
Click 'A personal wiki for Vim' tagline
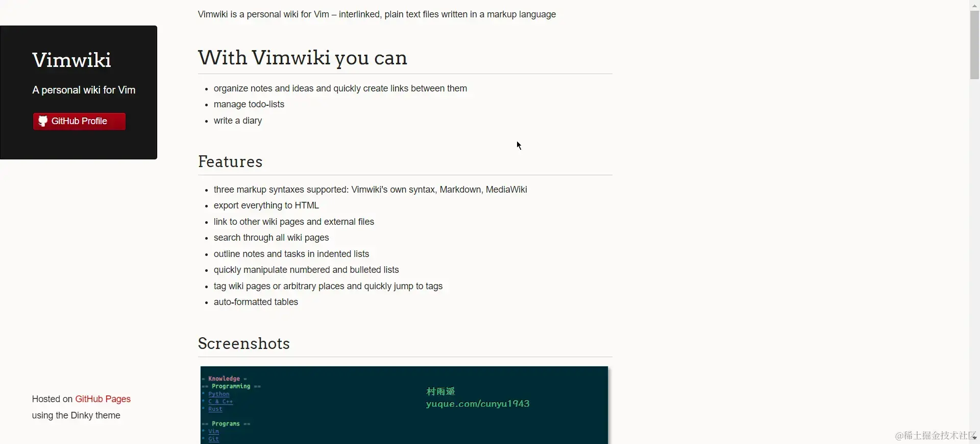tap(84, 90)
